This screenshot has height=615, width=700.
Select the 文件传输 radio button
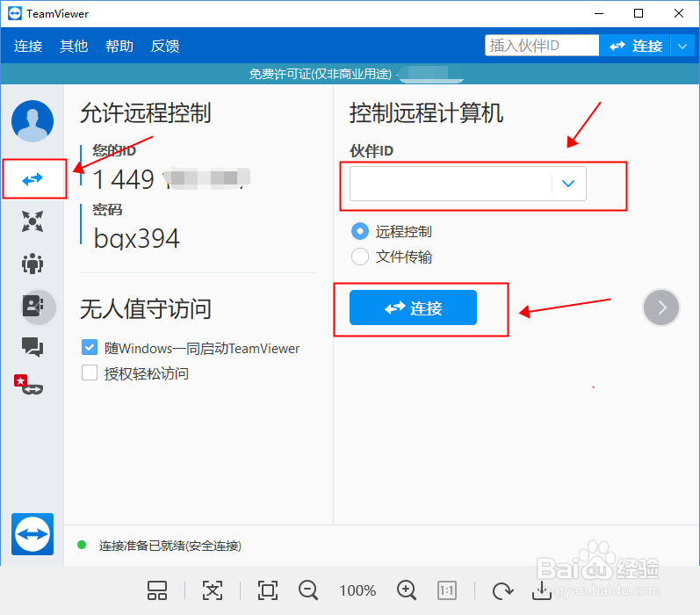(360, 257)
